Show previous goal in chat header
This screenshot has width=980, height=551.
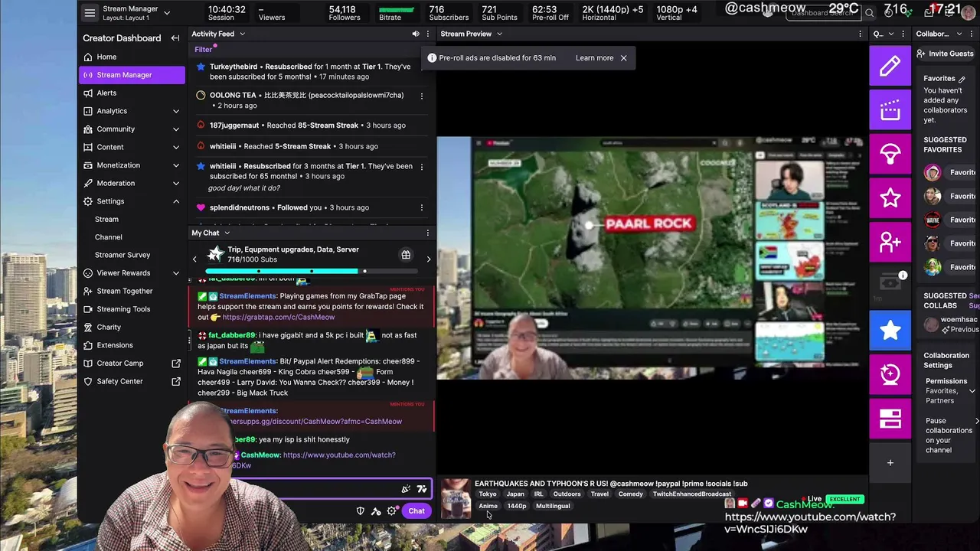click(194, 259)
